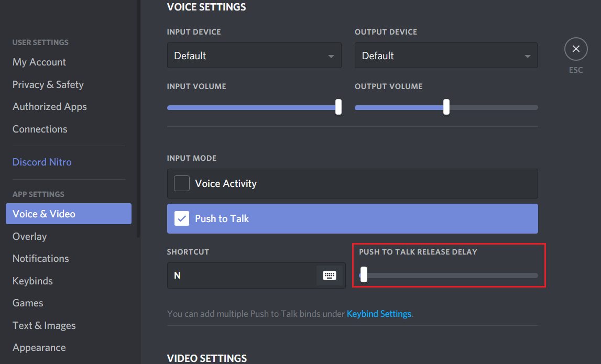601x364 pixels.
Task: Open Privacy & Safety settings
Action: pos(48,84)
